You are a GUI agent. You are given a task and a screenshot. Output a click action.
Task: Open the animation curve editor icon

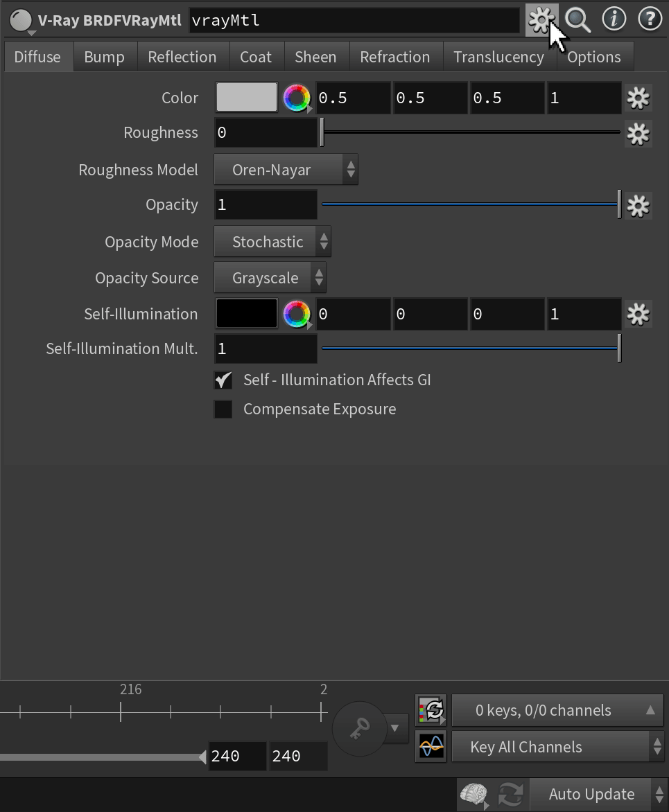431,746
